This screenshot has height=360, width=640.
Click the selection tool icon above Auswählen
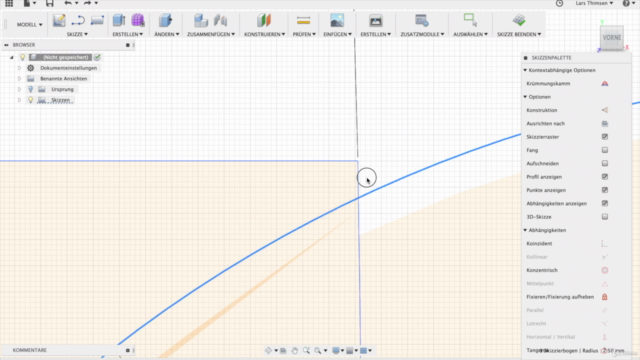[470, 20]
